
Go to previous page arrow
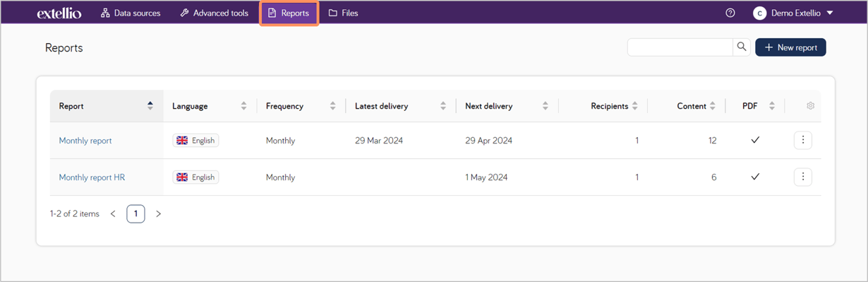click(113, 213)
